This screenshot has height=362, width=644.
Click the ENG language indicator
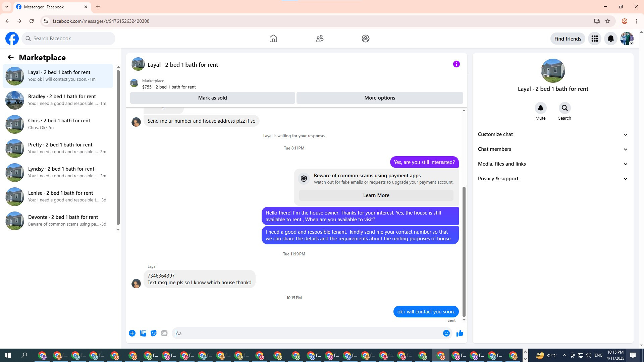coord(598,355)
